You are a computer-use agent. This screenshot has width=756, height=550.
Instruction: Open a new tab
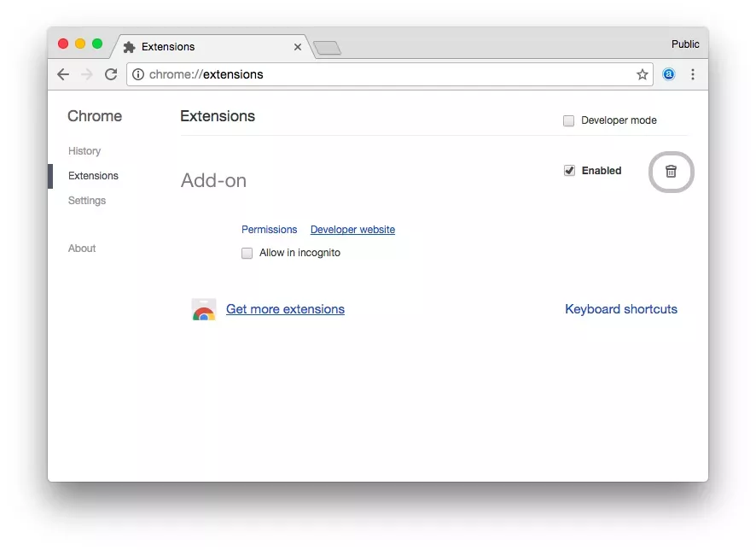point(328,48)
